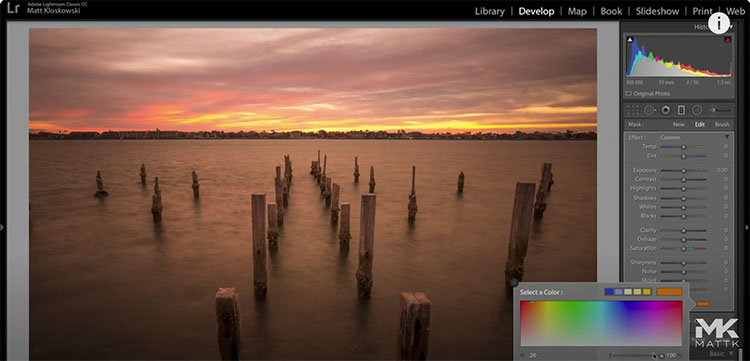Close the Select a Color popup
The width and height of the screenshot is (750, 361).
tap(514, 283)
